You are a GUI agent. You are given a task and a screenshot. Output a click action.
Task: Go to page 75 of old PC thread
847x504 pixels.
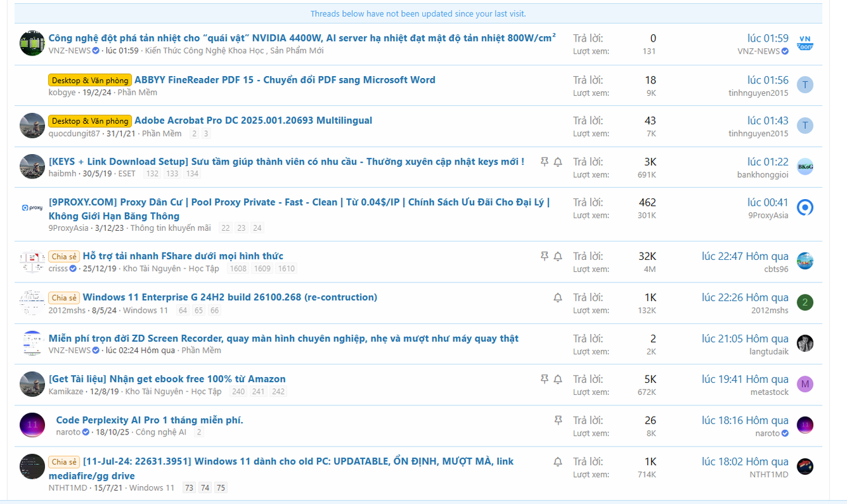(x=221, y=488)
